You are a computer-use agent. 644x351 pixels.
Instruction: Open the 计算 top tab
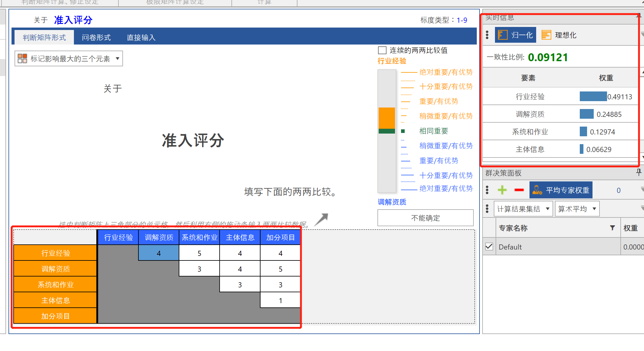pyautogui.click(x=264, y=2)
